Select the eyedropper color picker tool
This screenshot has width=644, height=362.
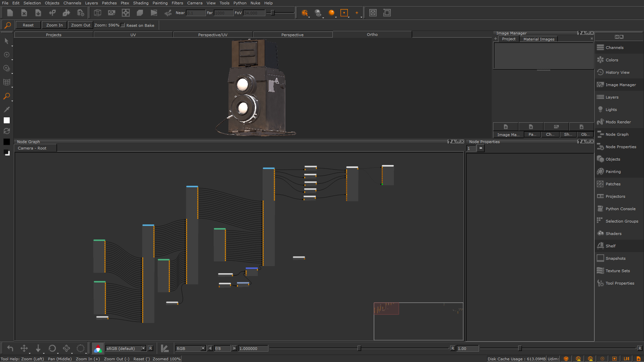coord(6,110)
